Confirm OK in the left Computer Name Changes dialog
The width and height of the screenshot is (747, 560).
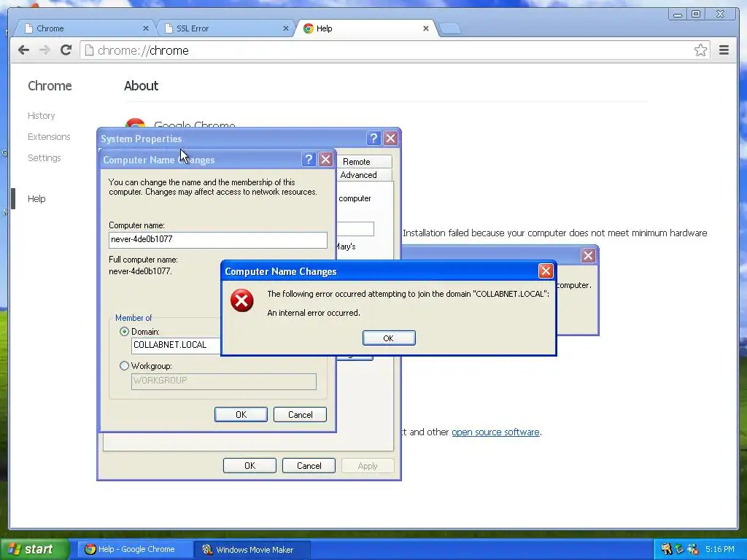click(241, 415)
